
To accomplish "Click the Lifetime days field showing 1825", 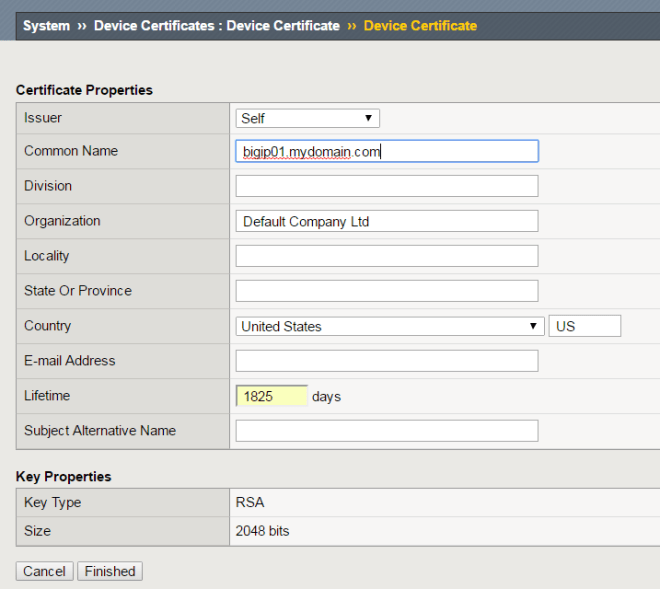I will click(271, 396).
